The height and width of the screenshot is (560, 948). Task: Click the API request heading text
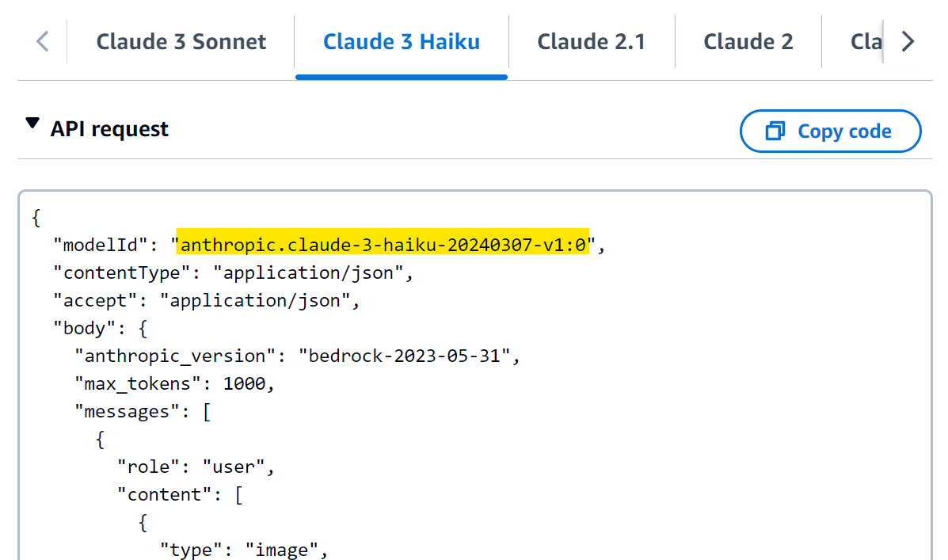pyautogui.click(x=109, y=129)
